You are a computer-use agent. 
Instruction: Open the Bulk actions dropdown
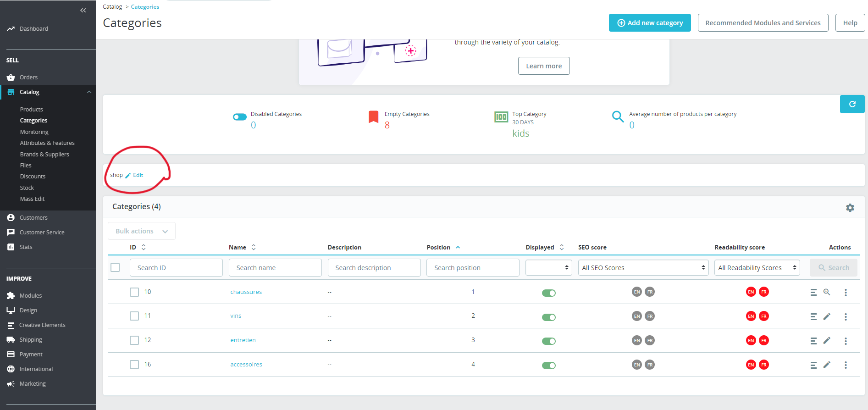click(142, 231)
